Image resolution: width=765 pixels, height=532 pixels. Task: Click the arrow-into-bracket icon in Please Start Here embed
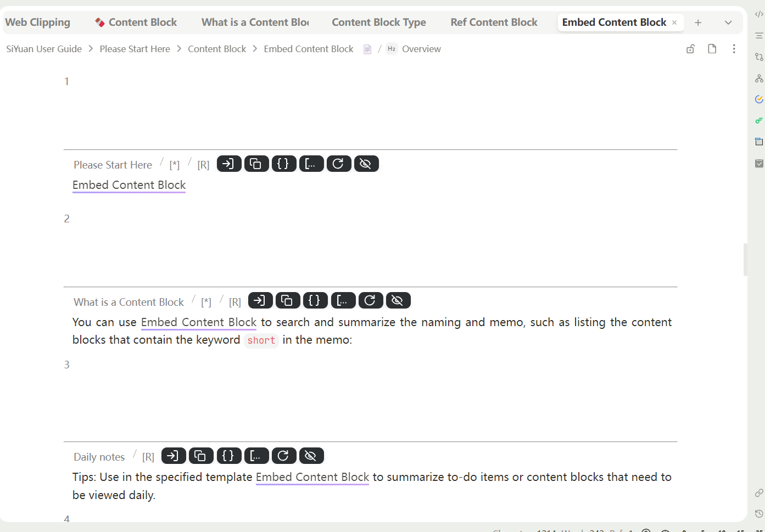pyautogui.click(x=228, y=164)
